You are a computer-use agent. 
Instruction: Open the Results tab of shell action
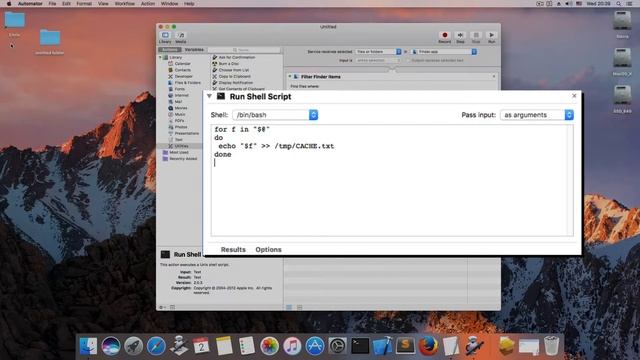coord(233,249)
